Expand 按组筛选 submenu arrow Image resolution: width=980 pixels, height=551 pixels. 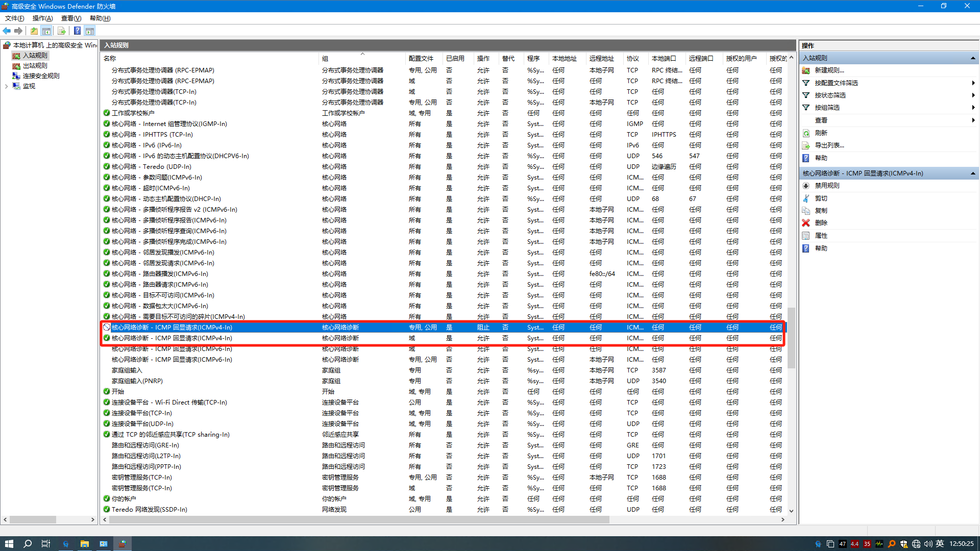tap(973, 108)
